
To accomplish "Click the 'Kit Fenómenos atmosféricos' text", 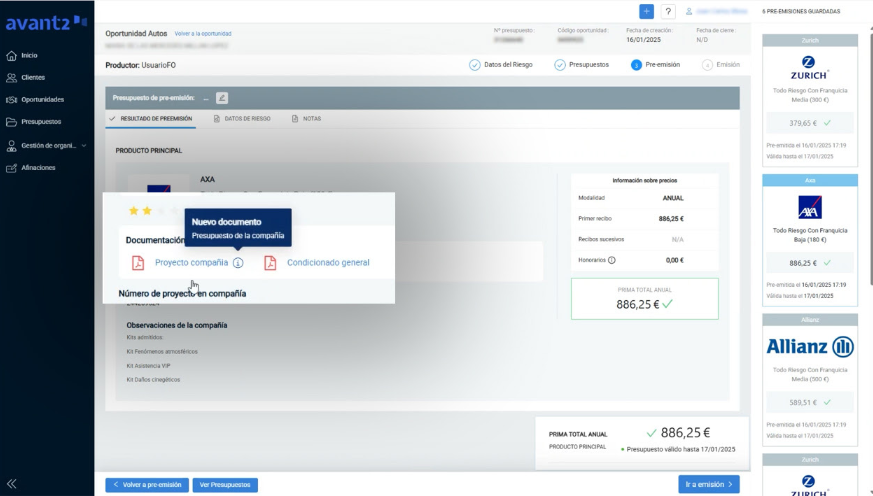I will (x=162, y=352).
